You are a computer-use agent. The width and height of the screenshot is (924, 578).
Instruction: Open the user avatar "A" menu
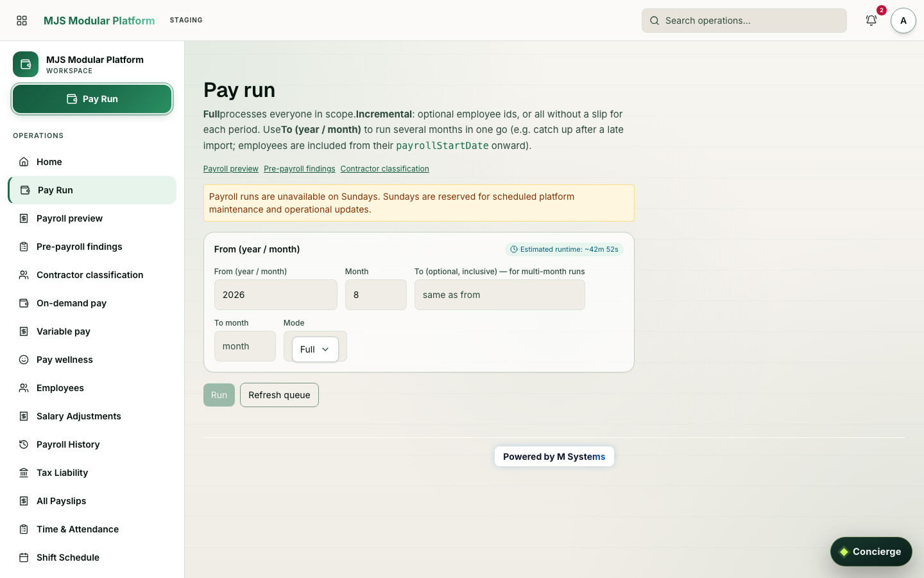(x=903, y=21)
